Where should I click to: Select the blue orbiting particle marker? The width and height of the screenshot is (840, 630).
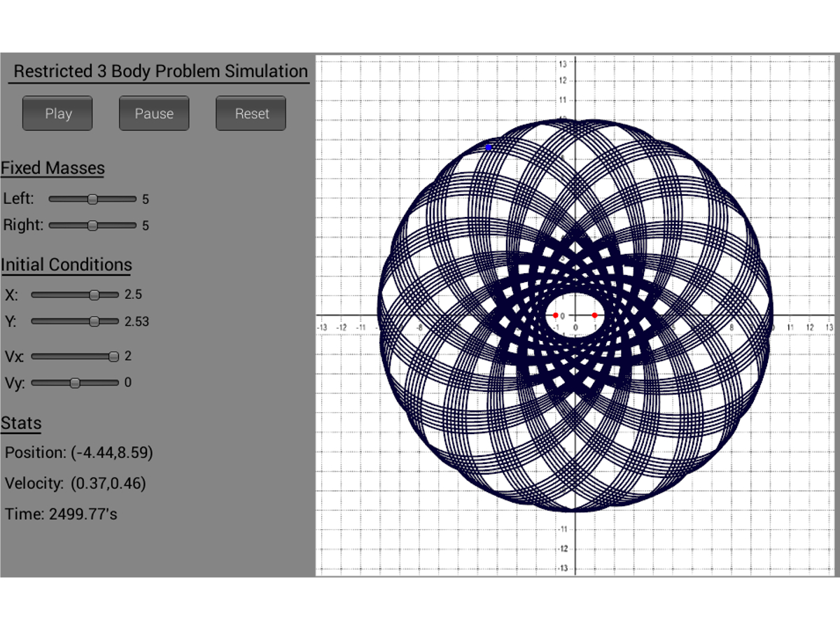click(489, 147)
